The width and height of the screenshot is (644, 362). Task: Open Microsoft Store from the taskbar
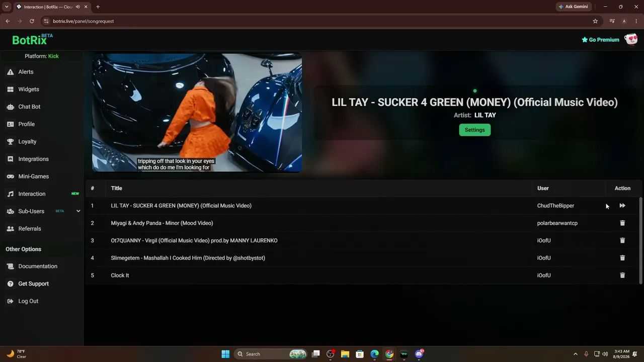tap(360, 354)
